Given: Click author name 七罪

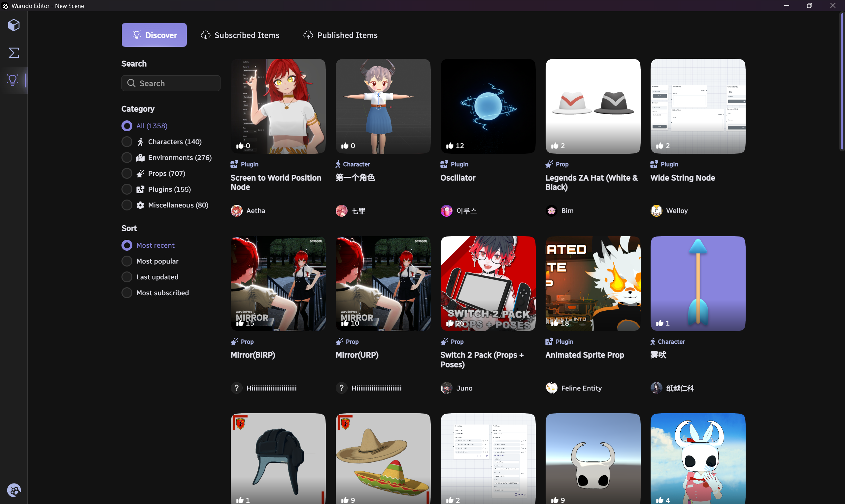Looking at the screenshot, I should 358,211.
